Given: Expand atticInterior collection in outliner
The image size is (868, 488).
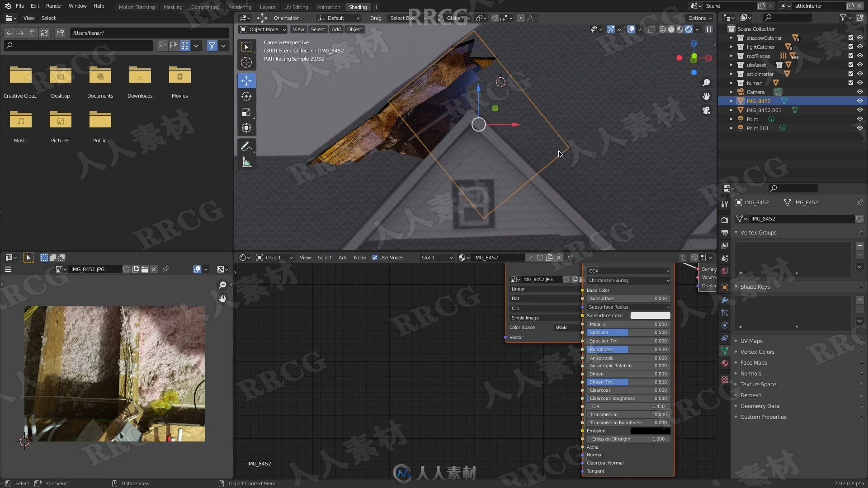Looking at the screenshot, I should (731, 74).
